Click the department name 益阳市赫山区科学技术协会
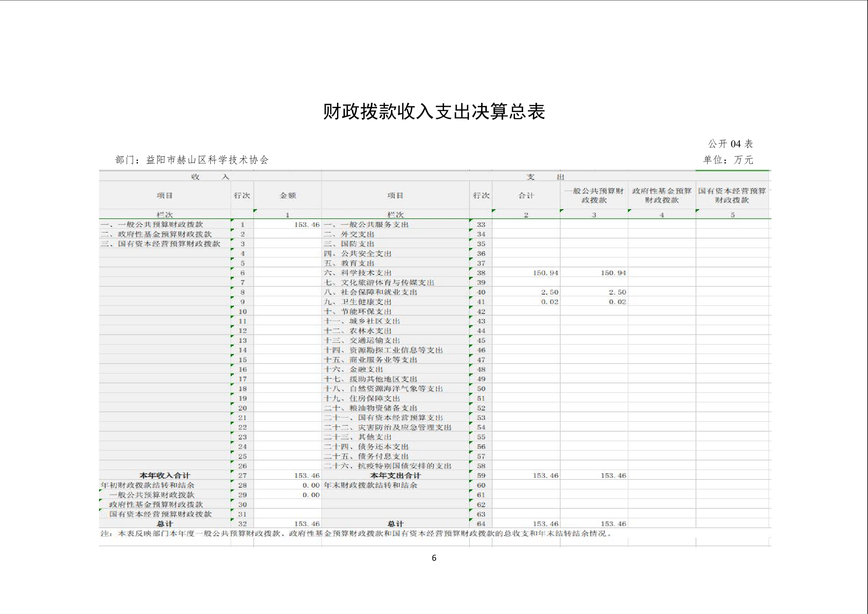 coord(207,160)
